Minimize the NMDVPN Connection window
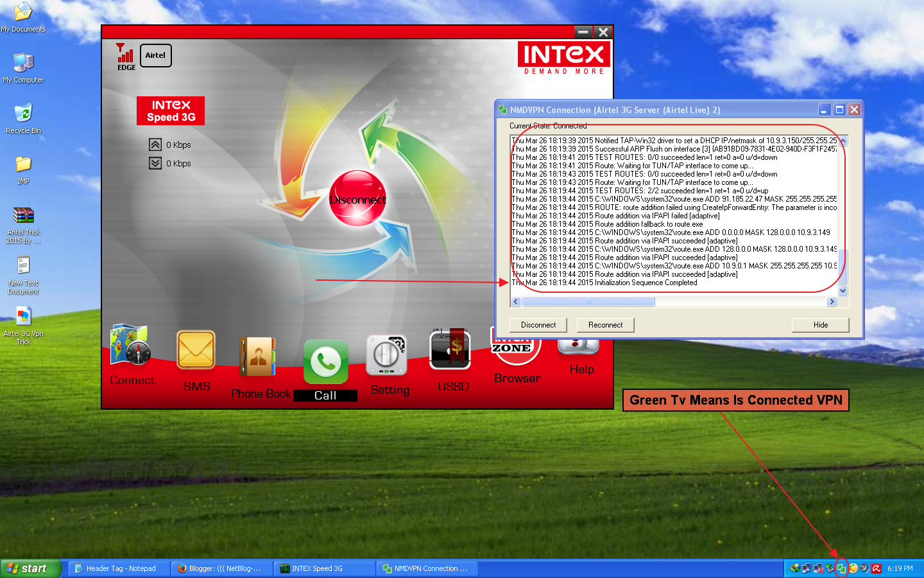The height and width of the screenshot is (578, 924). pos(825,110)
